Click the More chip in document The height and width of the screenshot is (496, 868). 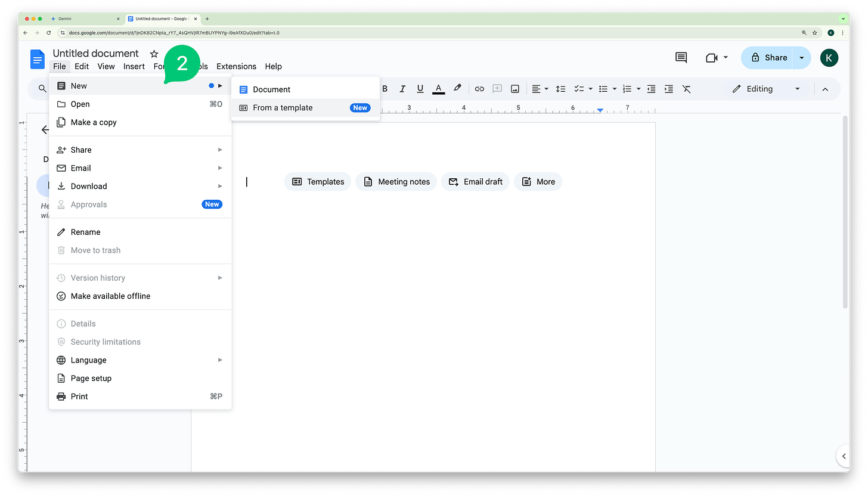[x=538, y=182]
